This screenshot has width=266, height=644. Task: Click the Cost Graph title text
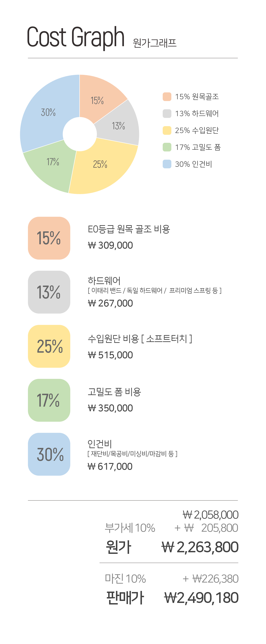(x=75, y=38)
